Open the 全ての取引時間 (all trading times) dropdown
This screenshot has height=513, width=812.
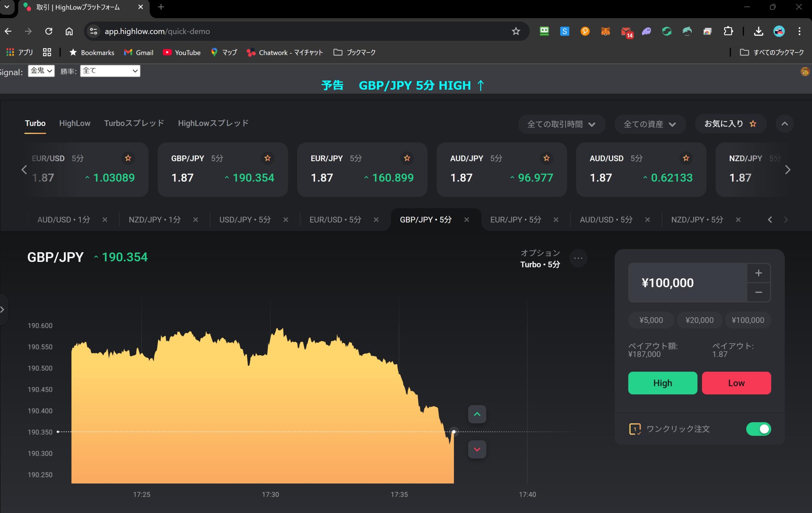coord(561,124)
